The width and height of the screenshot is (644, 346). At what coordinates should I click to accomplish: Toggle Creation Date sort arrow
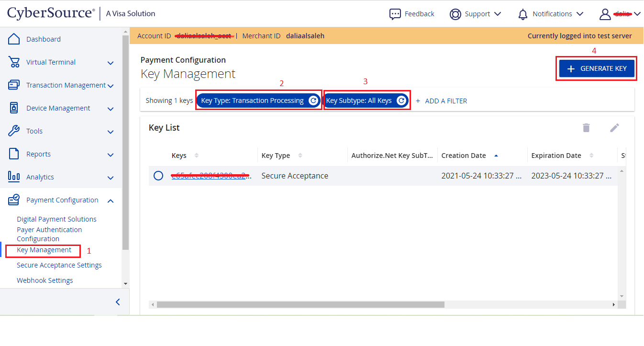click(x=496, y=156)
